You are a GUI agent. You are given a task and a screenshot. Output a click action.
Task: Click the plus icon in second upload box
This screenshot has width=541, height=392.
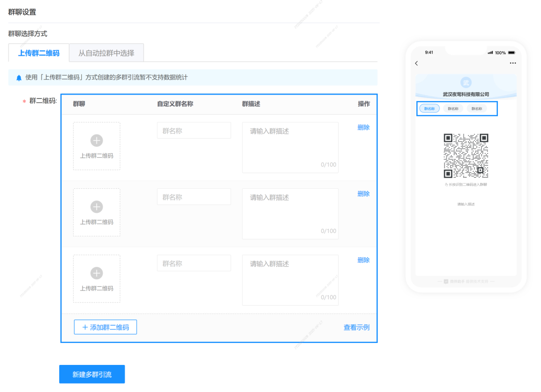(x=97, y=207)
